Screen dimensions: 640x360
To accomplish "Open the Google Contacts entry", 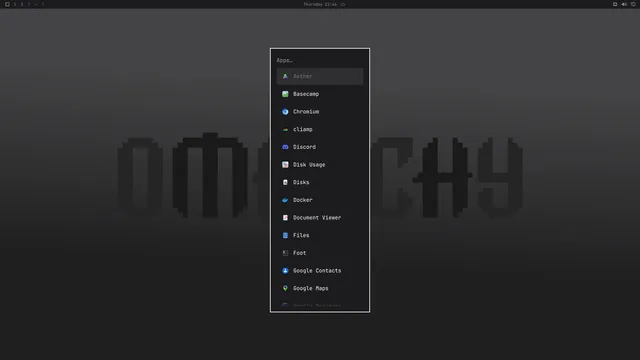I will point(320,271).
